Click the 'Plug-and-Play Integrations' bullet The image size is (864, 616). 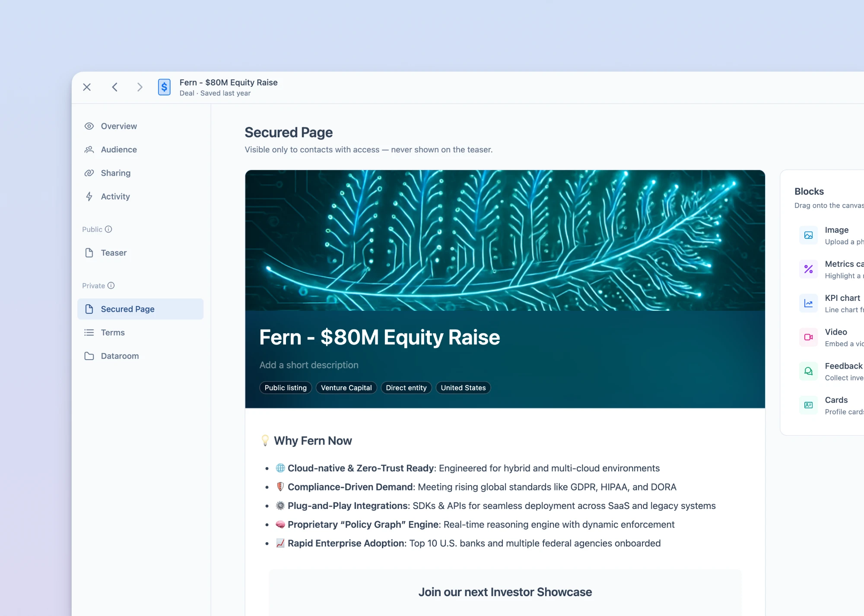pyautogui.click(x=496, y=506)
